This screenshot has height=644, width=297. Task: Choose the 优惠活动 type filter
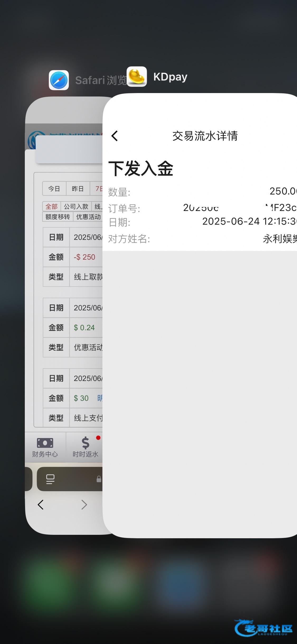[x=88, y=217]
